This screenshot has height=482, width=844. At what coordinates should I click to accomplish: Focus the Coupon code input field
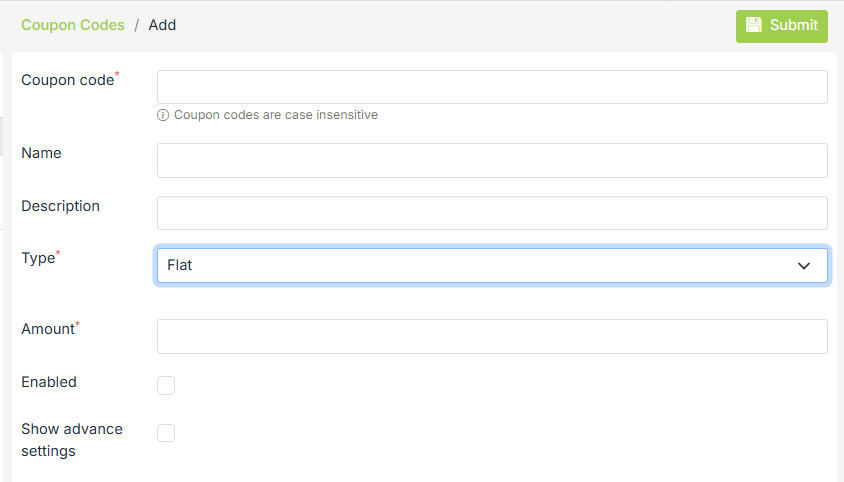[492, 87]
